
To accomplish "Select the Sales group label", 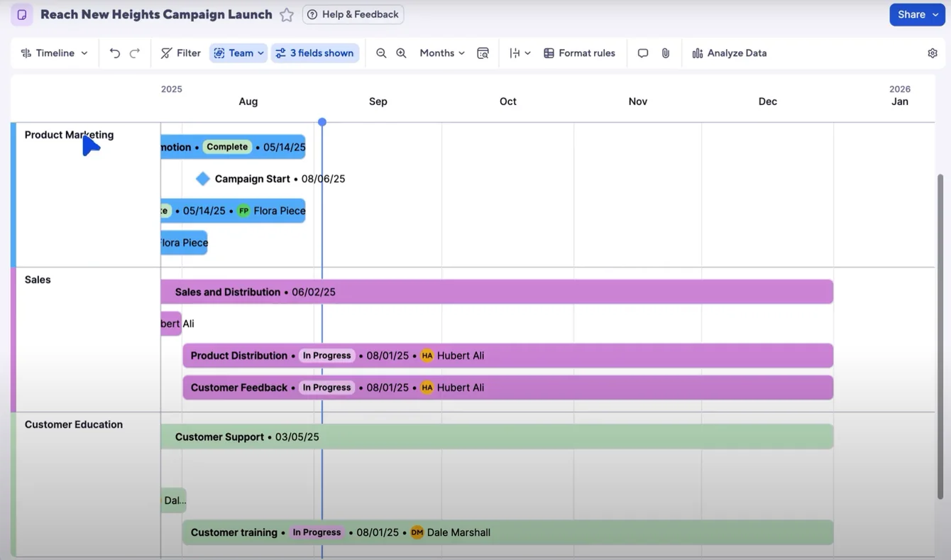I will tap(38, 280).
